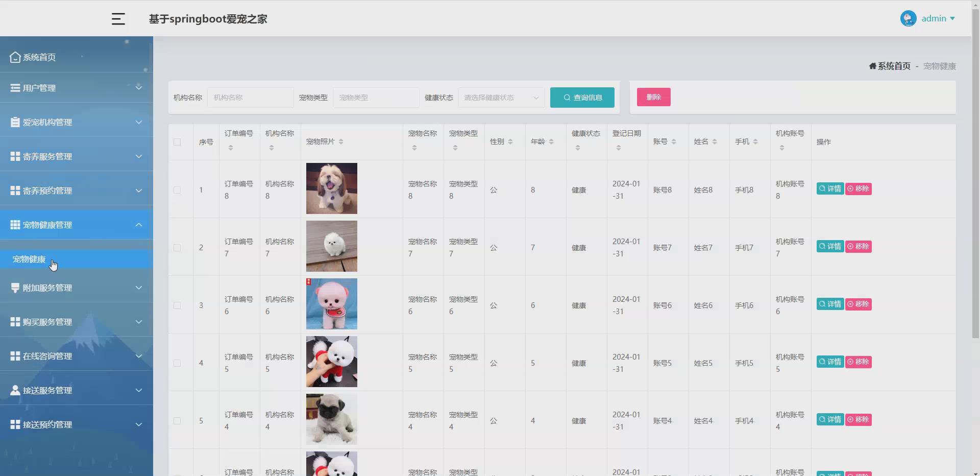The image size is (980, 476).
Task: Click the 在线咨询管理 grid icon
Action: point(15,356)
